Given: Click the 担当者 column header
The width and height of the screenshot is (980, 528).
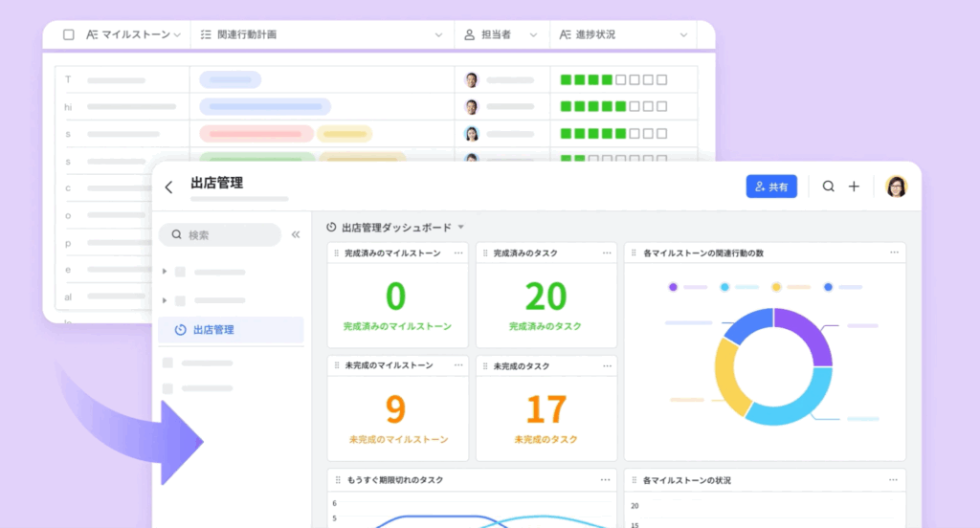Looking at the screenshot, I should click(x=488, y=34).
